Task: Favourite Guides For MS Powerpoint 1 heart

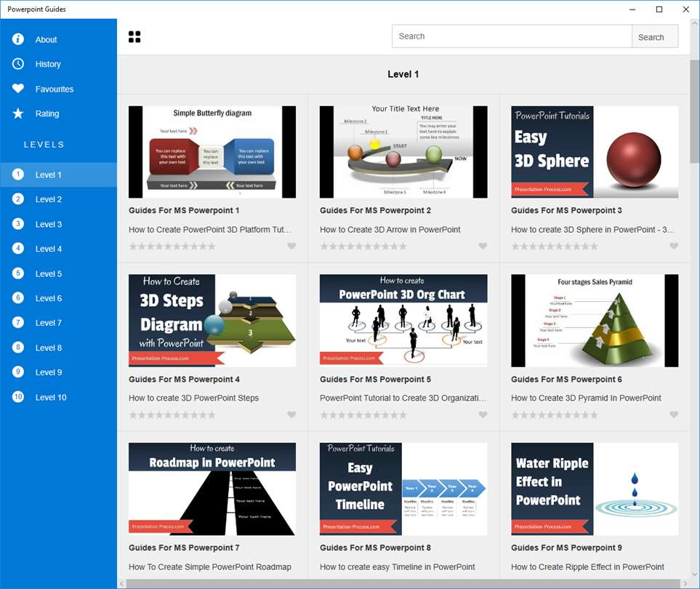Action: [x=291, y=246]
